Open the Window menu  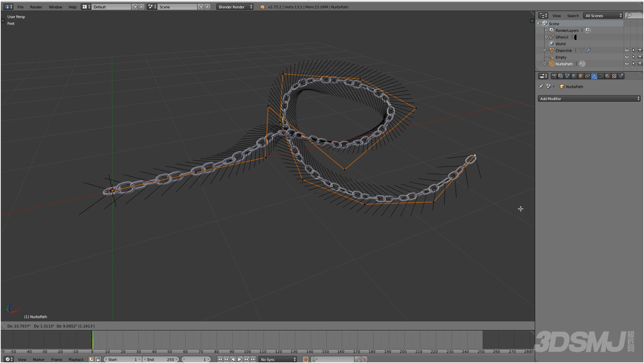(x=55, y=7)
